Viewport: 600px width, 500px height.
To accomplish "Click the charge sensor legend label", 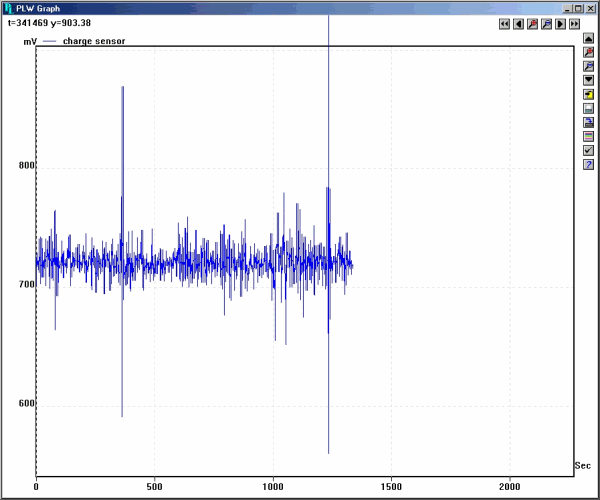I will click(x=94, y=42).
